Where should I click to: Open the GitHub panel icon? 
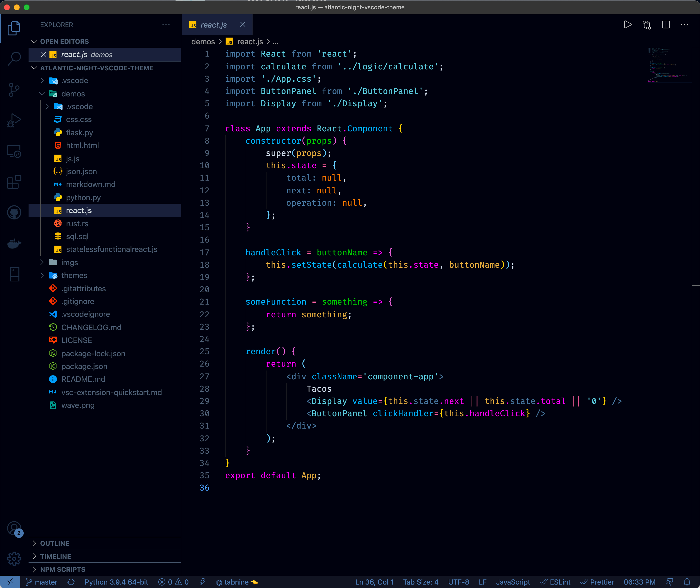[x=14, y=213]
